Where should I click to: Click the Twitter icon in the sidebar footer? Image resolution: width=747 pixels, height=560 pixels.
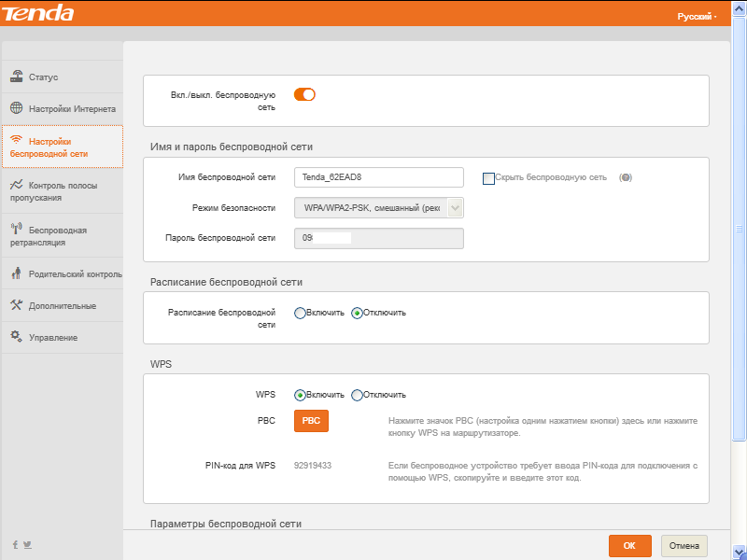click(x=27, y=544)
